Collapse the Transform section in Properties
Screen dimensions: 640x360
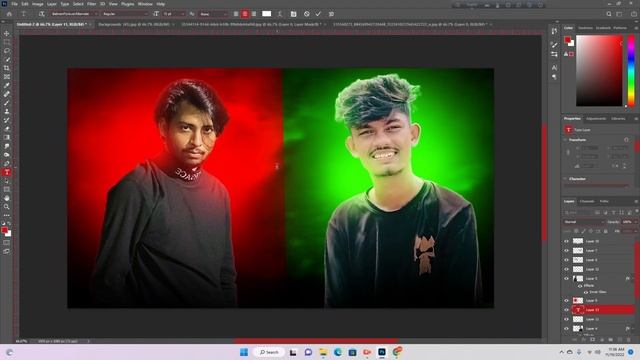tap(566, 140)
